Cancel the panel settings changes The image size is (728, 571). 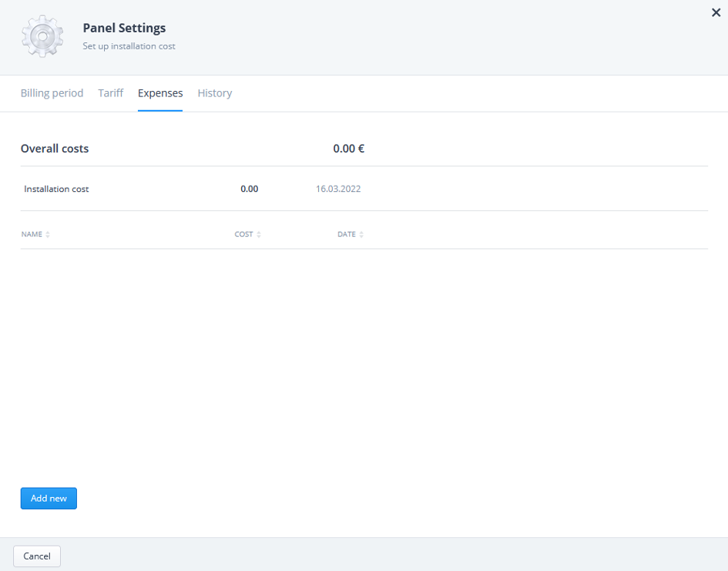coord(37,556)
